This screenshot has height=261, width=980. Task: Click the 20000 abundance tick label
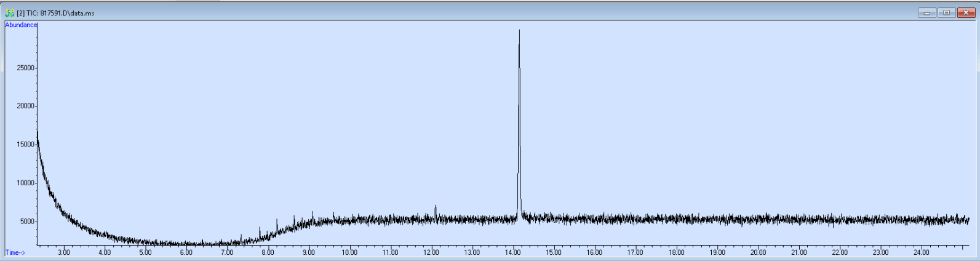click(x=25, y=106)
